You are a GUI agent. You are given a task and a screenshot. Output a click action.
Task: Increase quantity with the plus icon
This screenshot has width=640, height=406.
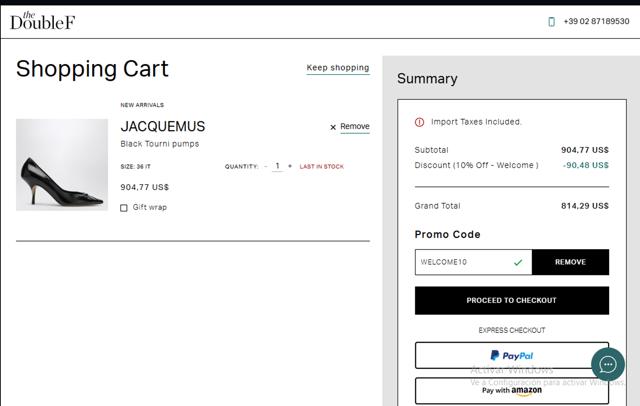coord(290,166)
